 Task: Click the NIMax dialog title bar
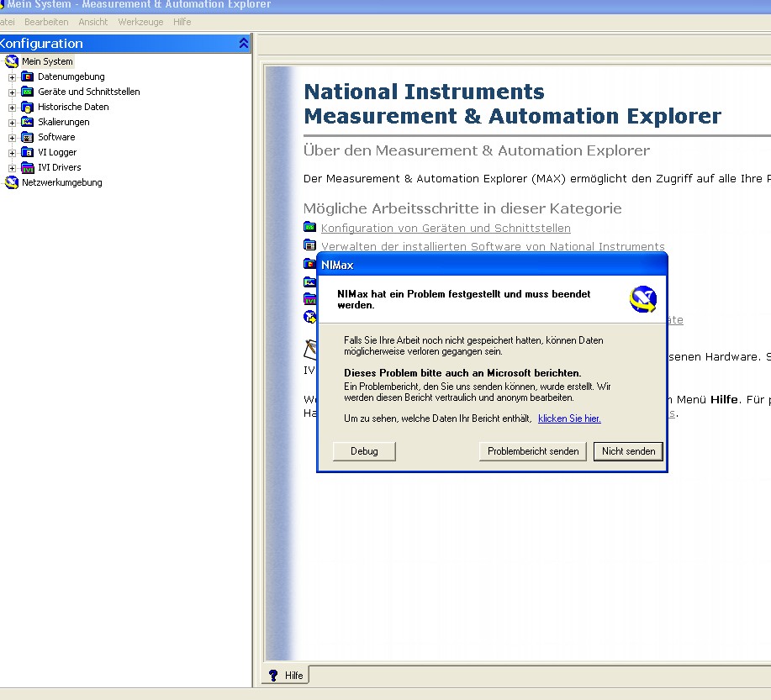point(492,265)
